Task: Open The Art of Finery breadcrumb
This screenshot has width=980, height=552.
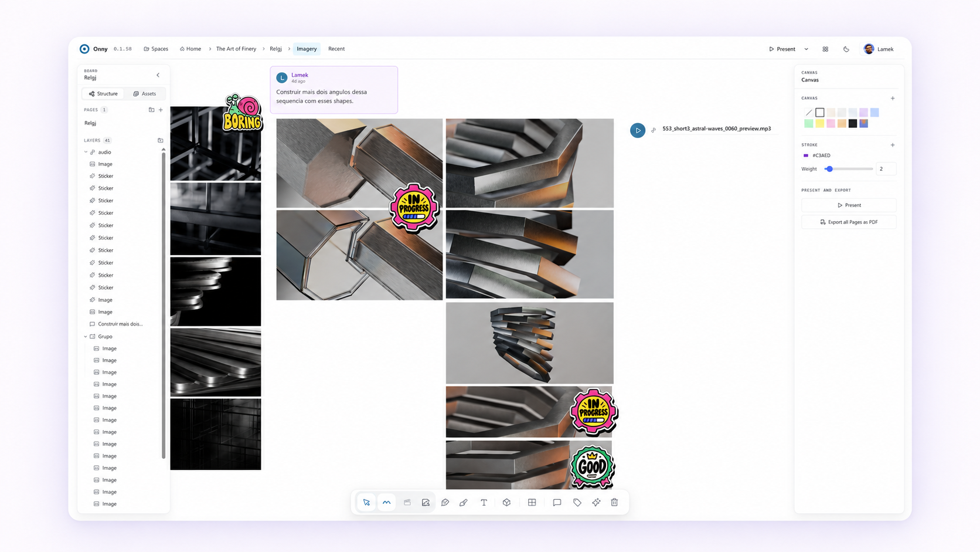Action: [236, 49]
